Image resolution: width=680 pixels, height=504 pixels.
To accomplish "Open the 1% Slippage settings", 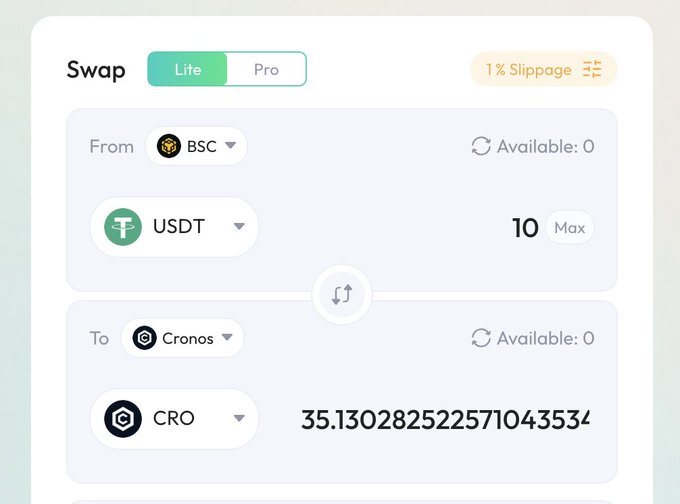I will coord(529,69).
